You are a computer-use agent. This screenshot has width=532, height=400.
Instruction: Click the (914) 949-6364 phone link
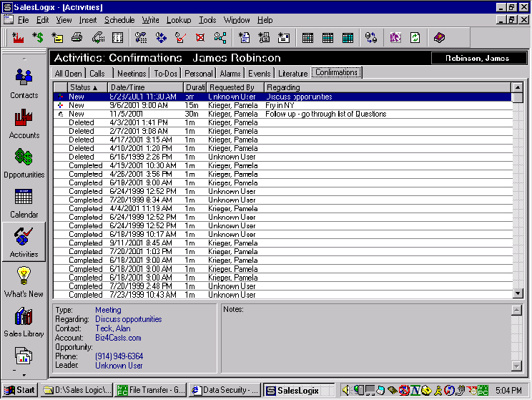click(x=119, y=356)
